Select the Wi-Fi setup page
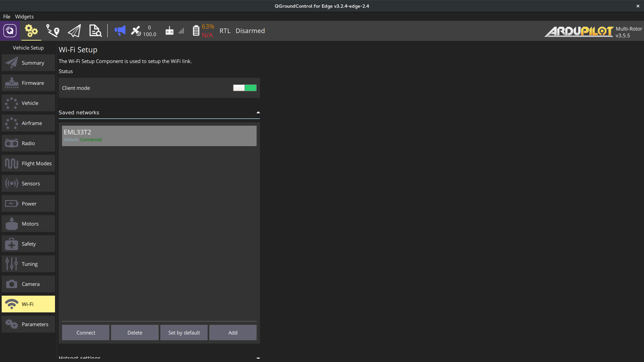Screen dimensions: 644x362 28,304
